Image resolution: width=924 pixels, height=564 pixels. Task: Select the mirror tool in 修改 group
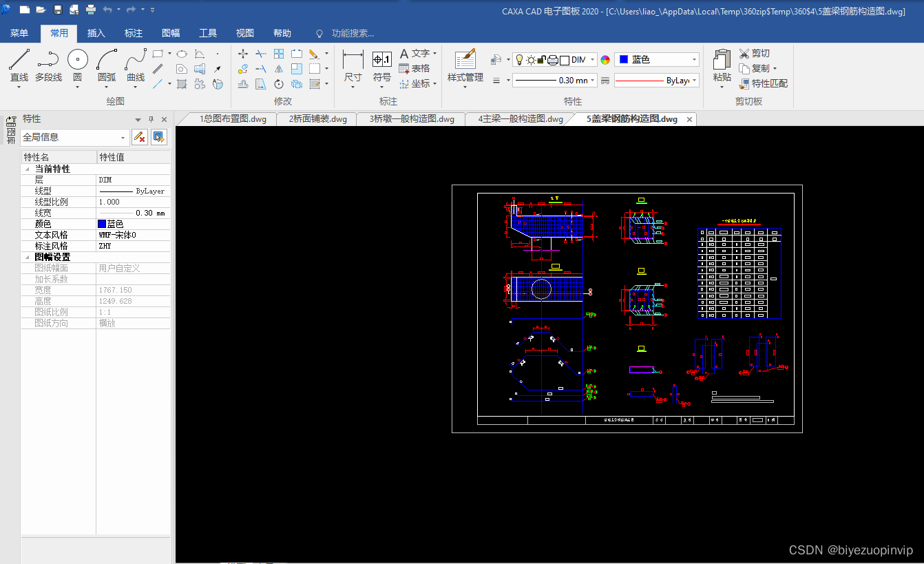(279, 69)
